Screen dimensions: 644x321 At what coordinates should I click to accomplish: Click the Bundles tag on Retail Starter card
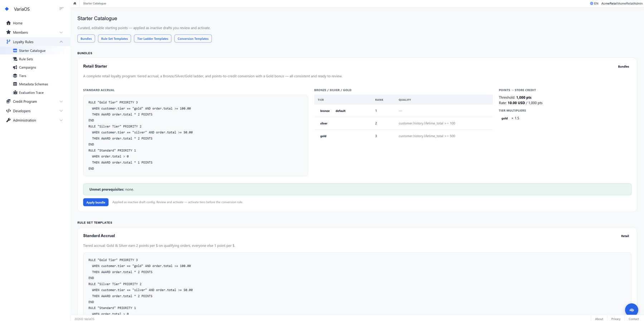(x=623, y=67)
